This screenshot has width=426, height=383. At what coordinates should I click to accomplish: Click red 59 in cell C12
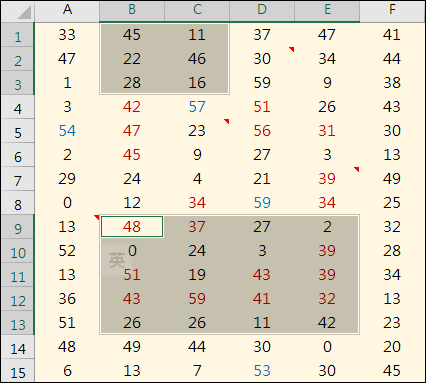[x=197, y=299]
